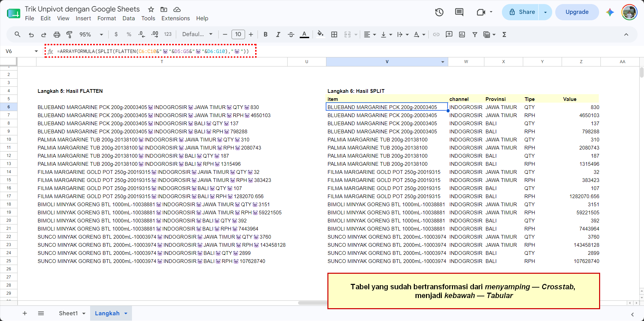Click the Insert link icon
This screenshot has height=321, width=644.
tap(436, 34)
